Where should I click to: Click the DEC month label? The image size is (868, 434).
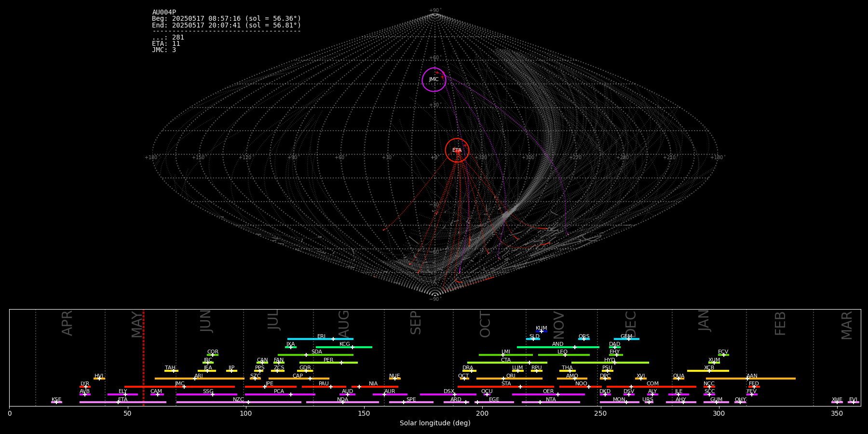[x=631, y=324]
